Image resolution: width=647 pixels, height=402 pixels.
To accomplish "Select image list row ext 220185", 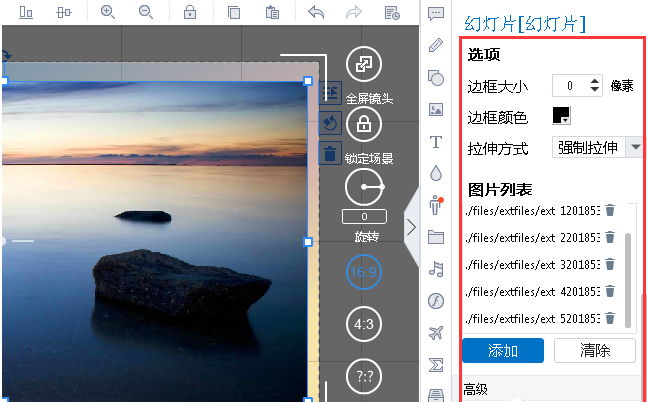I will [532, 237].
